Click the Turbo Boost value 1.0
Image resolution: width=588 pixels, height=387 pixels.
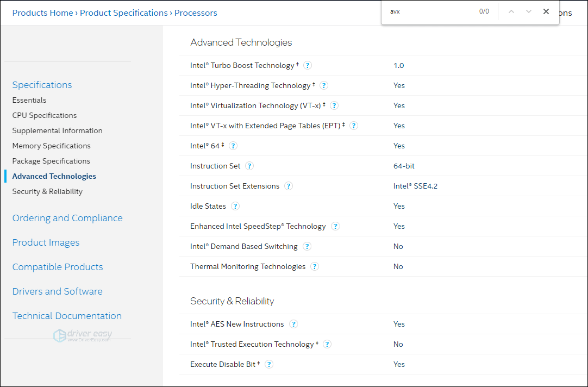click(x=399, y=65)
